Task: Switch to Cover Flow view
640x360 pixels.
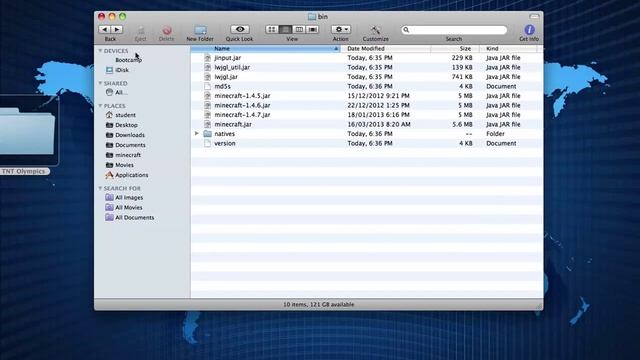Action: [312, 29]
